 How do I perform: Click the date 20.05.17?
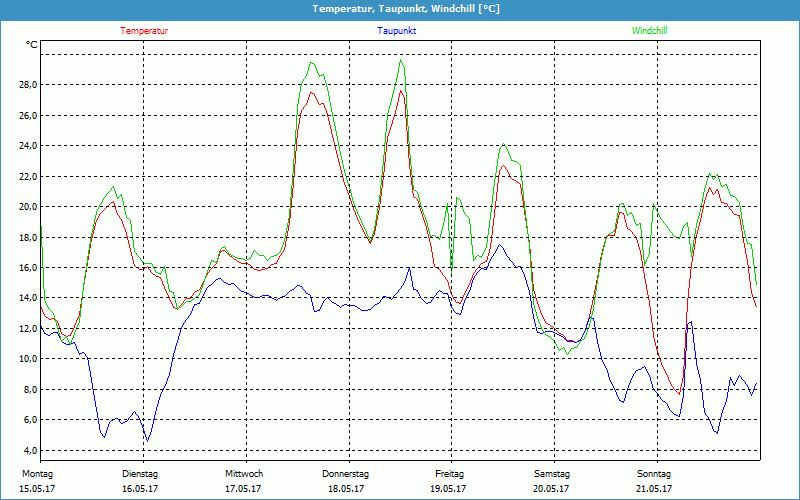pos(551,489)
